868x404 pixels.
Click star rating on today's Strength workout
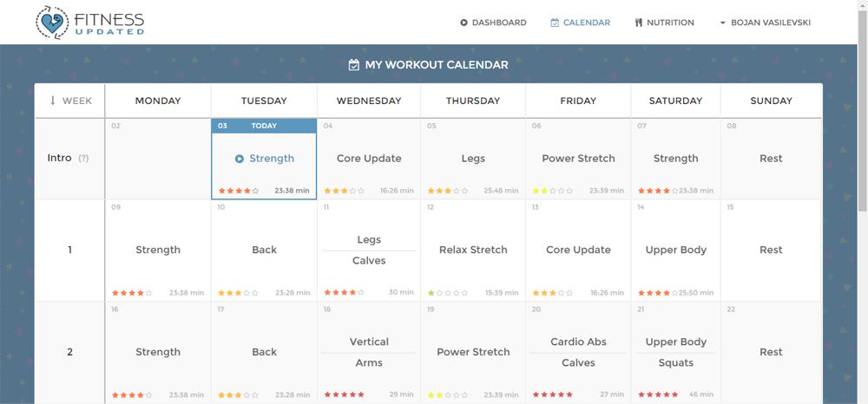239,191
